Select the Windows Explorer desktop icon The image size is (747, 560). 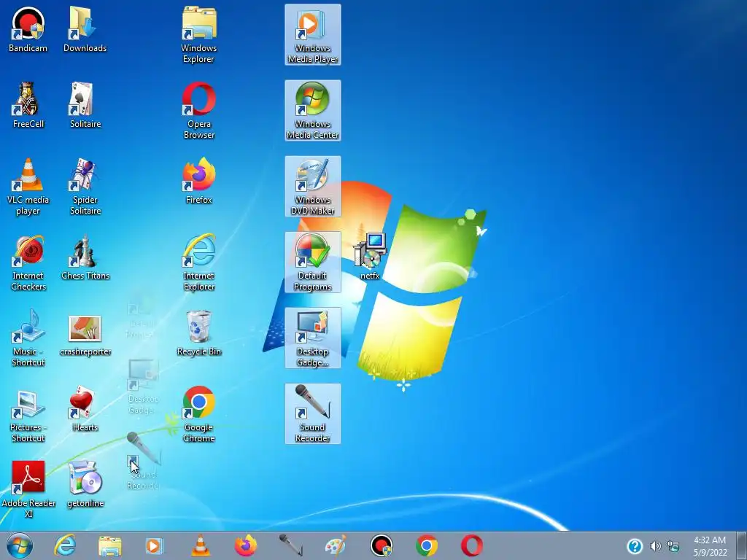point(198,35)
